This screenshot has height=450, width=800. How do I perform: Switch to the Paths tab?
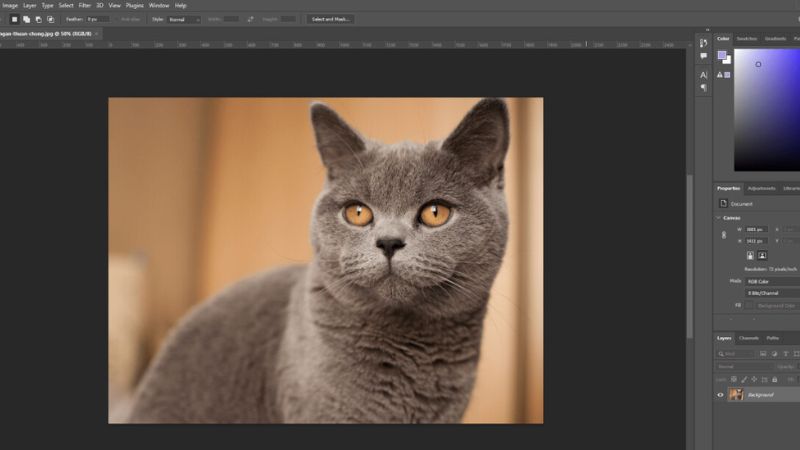[x=772, y=338]
